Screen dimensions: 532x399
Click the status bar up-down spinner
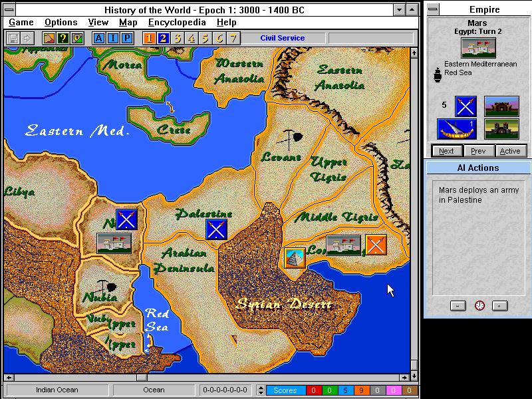click(261, 390)
